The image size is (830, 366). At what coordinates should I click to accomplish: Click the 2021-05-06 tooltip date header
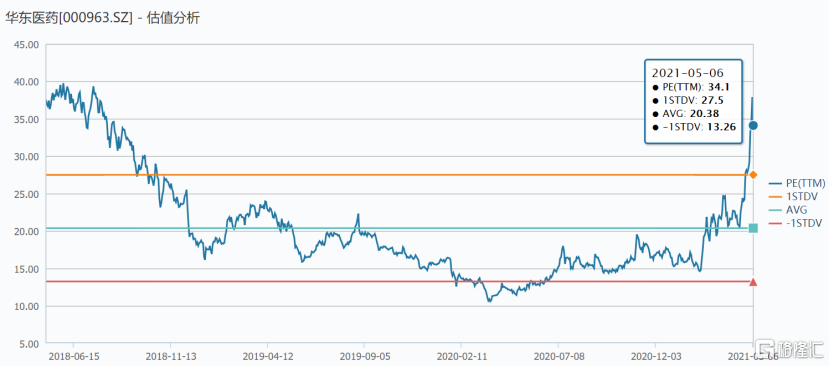coord(688,73)
